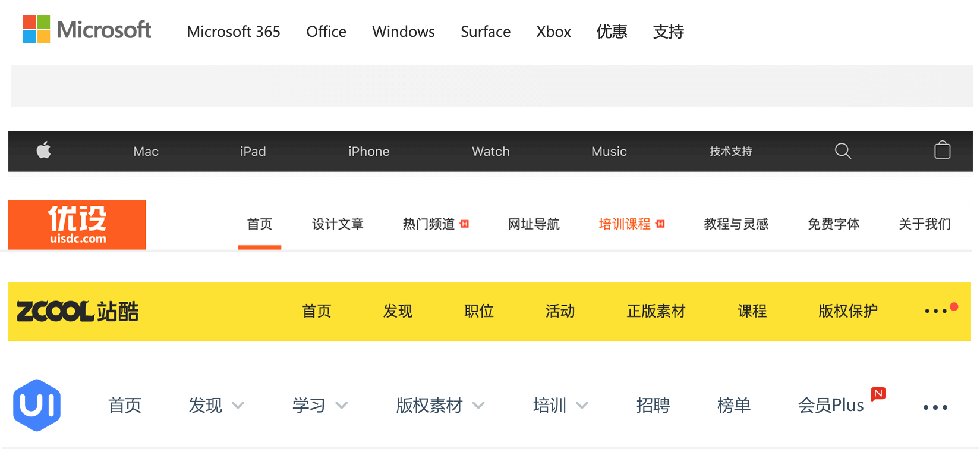Click the 优设 uisdc.com logo
This screenshot has width=980, height=461.
(x=77, y=225)
